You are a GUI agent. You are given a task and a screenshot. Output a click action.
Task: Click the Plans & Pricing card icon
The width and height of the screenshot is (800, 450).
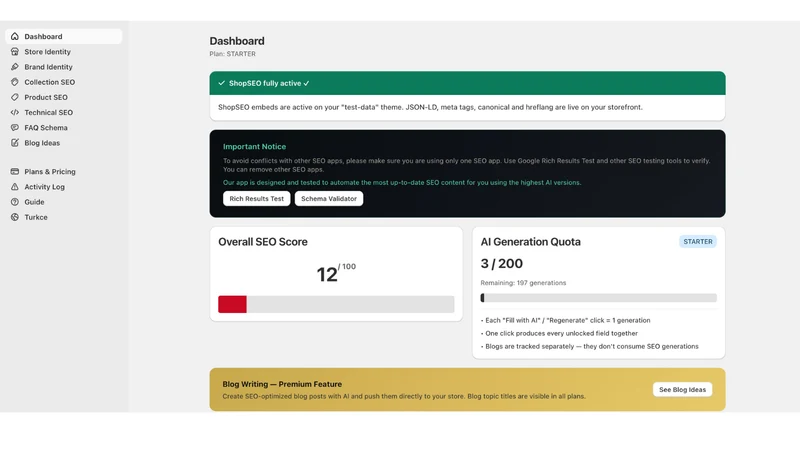[x=15, y=171]
